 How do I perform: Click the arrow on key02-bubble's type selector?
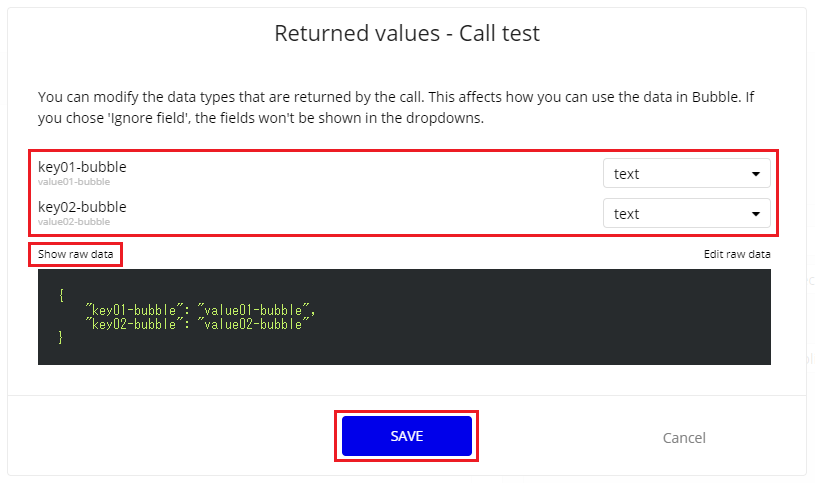pyautogui.click(x=756, y=214)
